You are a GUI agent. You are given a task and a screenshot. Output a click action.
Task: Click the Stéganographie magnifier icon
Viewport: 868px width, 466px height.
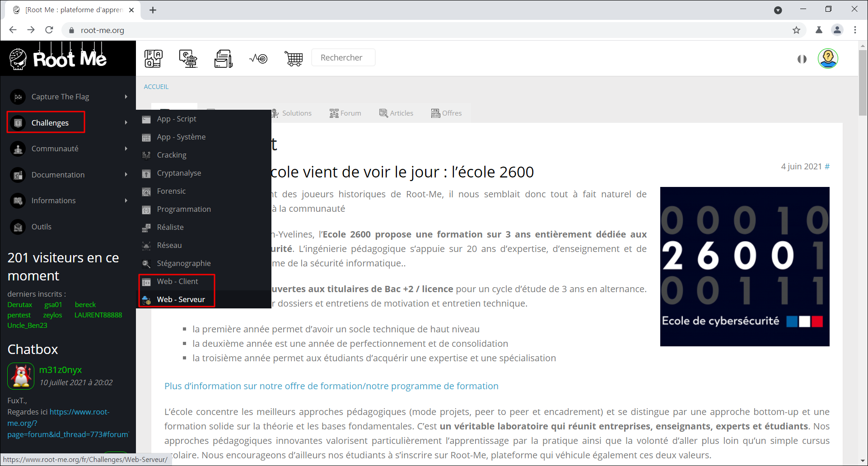pyautogui.click(x=146, y=264)
